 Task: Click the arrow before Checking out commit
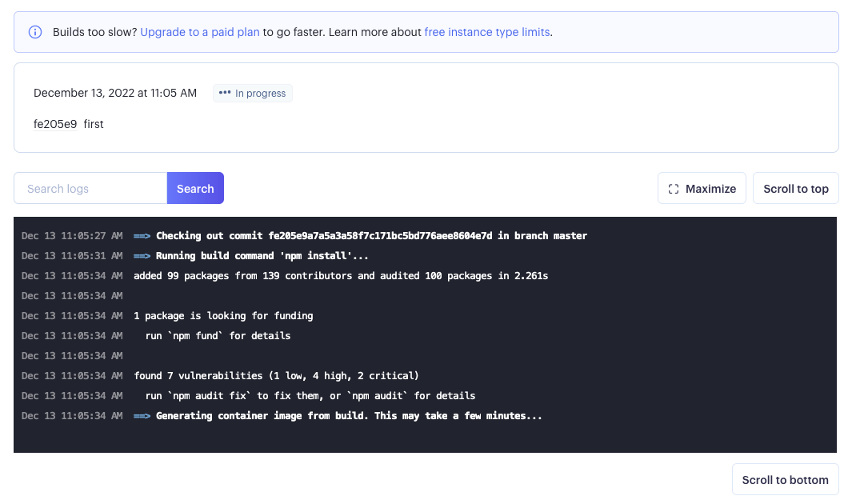[x=142, y=236]
